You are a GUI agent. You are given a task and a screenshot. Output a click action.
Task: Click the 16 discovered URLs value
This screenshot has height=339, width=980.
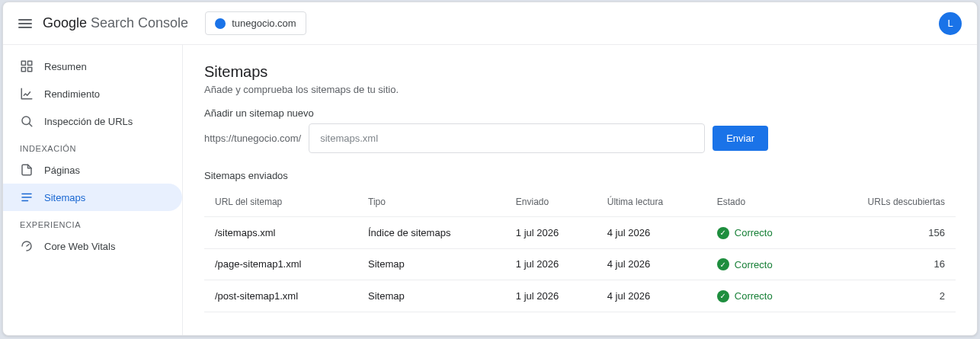pos(939,264)
